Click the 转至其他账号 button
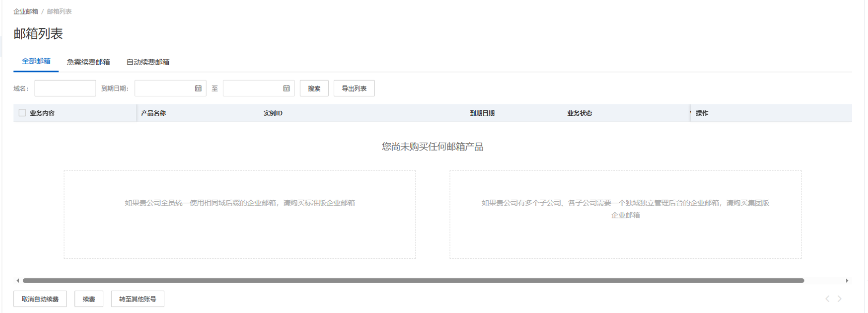The width and height of the screenshot is (868, 313). (137, 299)
